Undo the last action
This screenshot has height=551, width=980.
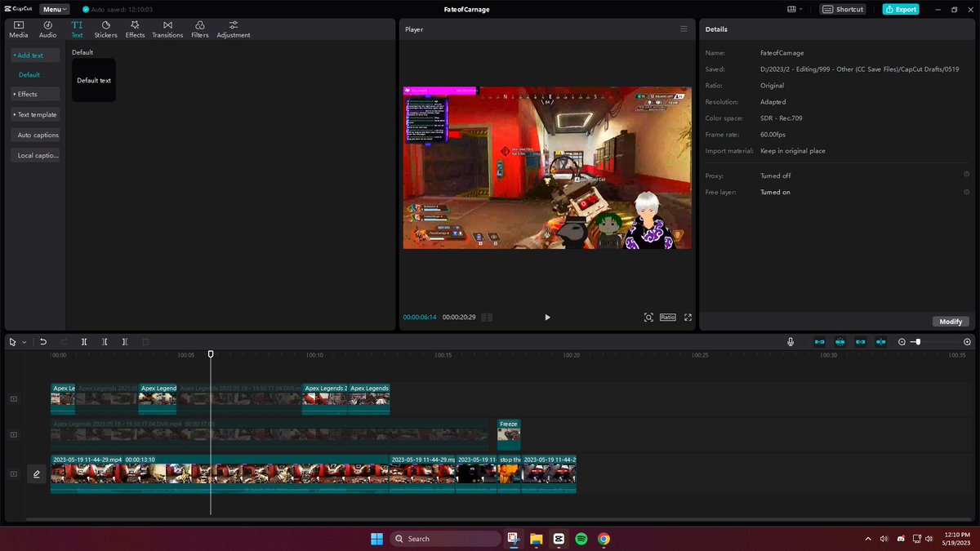43,342
